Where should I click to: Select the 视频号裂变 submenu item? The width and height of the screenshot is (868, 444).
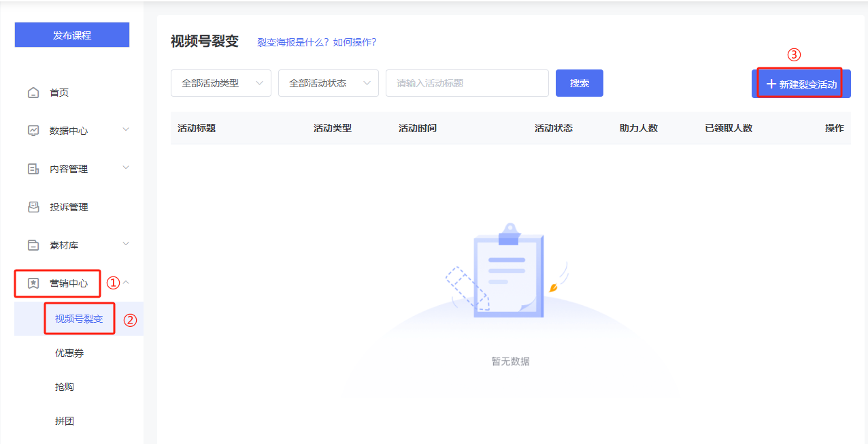click(x=79, y=319)
